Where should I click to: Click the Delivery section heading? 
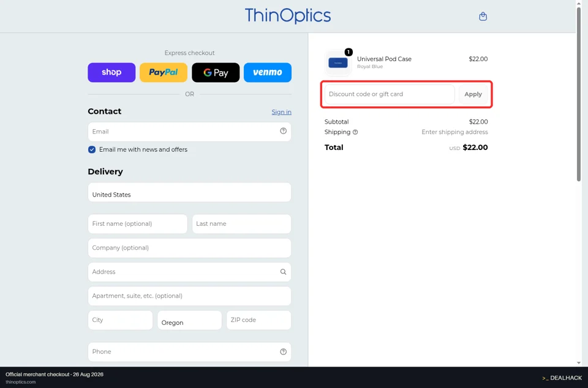(x=105, y=171)
